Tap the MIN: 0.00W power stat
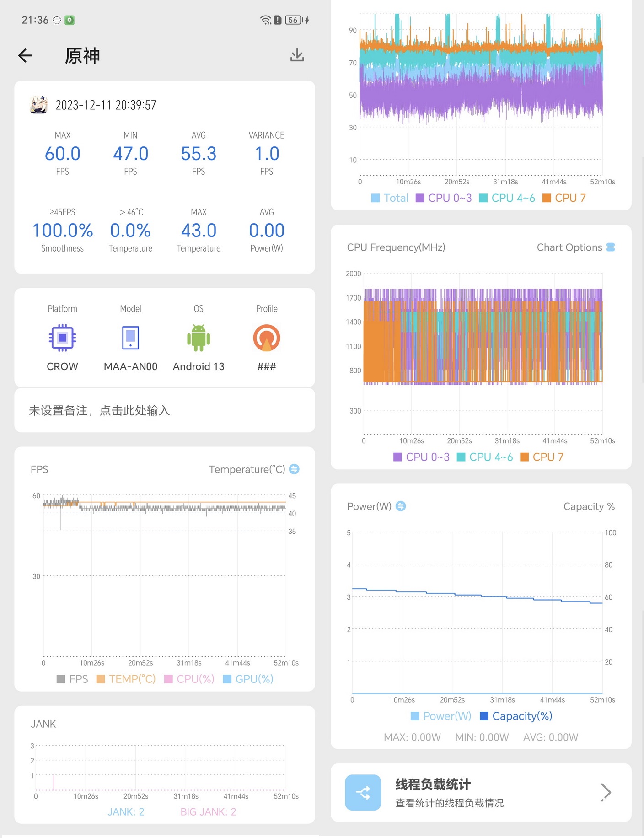 (482, 737)
